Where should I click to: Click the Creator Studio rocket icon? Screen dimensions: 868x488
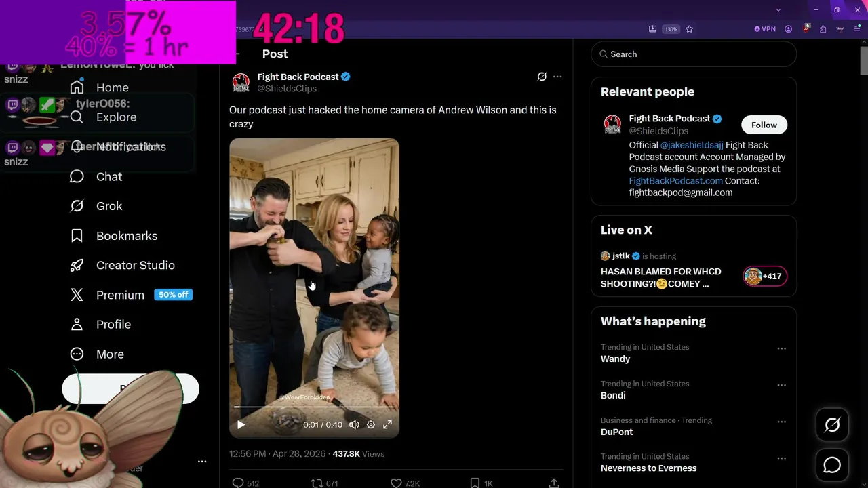77,265
